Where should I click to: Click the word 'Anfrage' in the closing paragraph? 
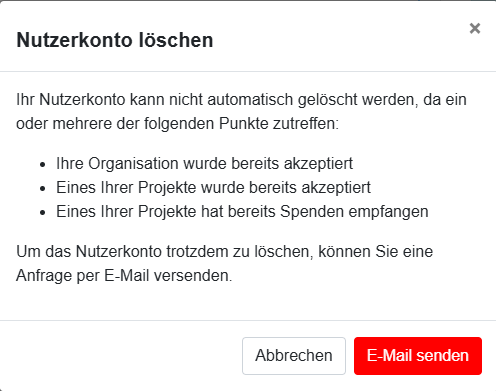[x=44, y=275]
